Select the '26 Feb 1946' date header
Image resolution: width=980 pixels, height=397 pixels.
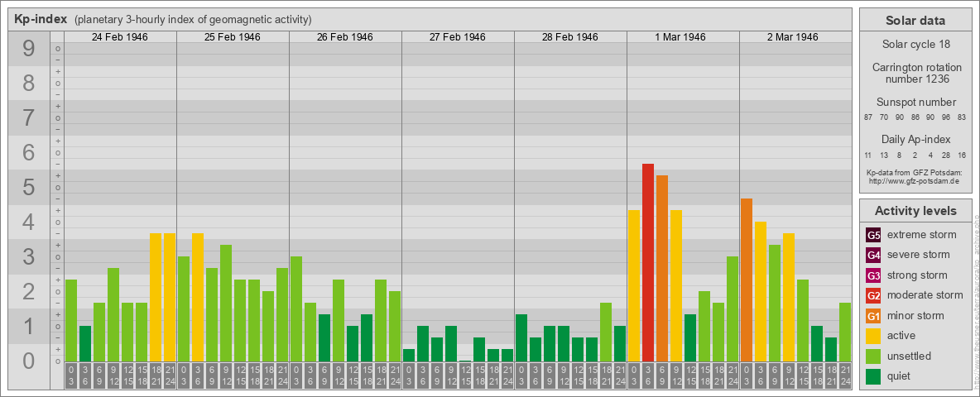coord(345,37)
